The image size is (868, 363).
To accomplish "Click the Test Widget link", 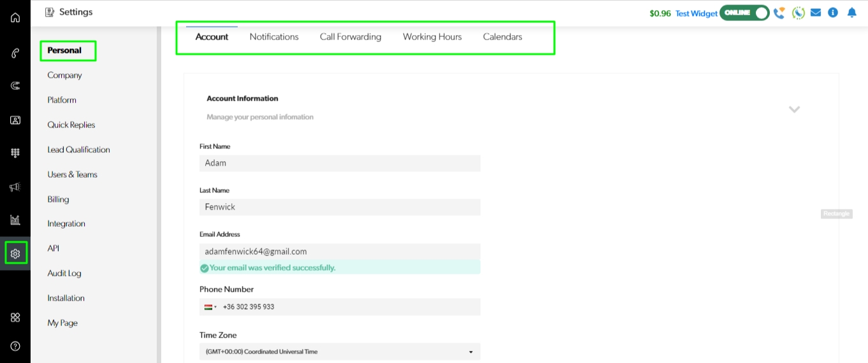I will tap(696, 13).
